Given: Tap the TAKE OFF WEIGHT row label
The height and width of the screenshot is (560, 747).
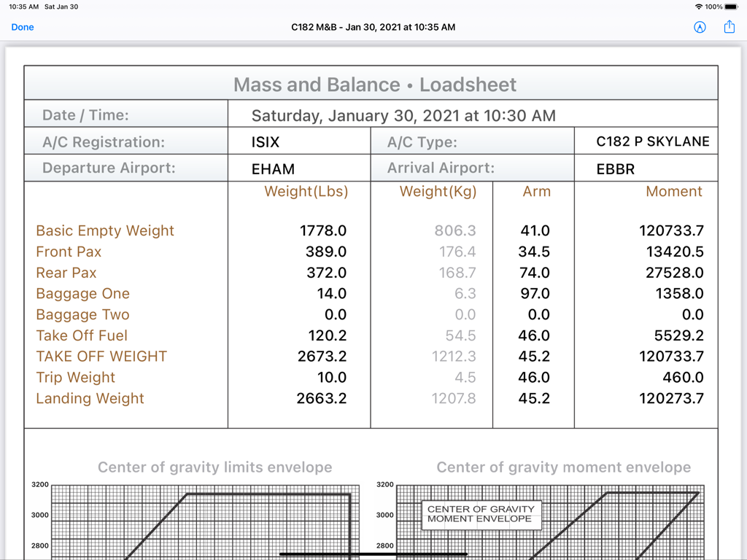Looking at the screenshot, I should tap(101, 357).
